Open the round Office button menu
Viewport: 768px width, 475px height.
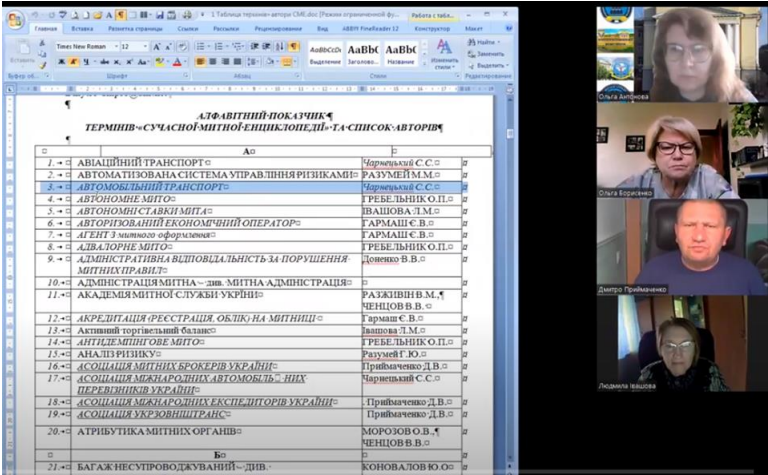coord(15,20)
